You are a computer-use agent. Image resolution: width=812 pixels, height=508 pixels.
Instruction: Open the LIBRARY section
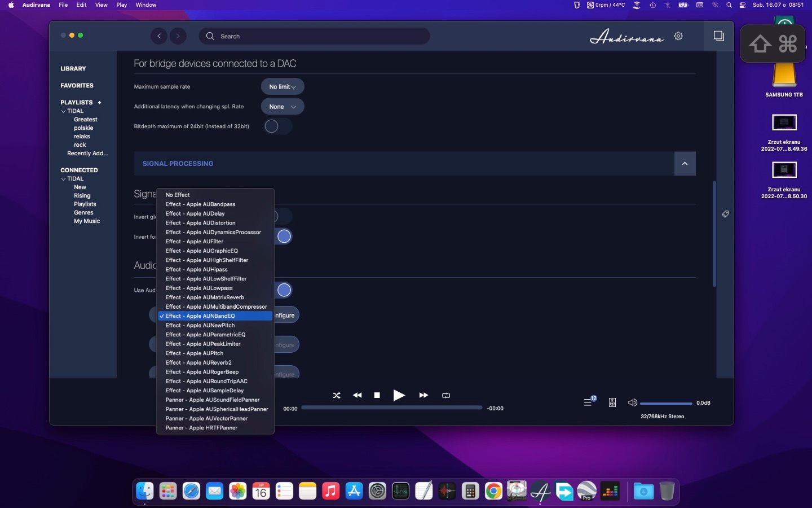[x=73, y=69]
